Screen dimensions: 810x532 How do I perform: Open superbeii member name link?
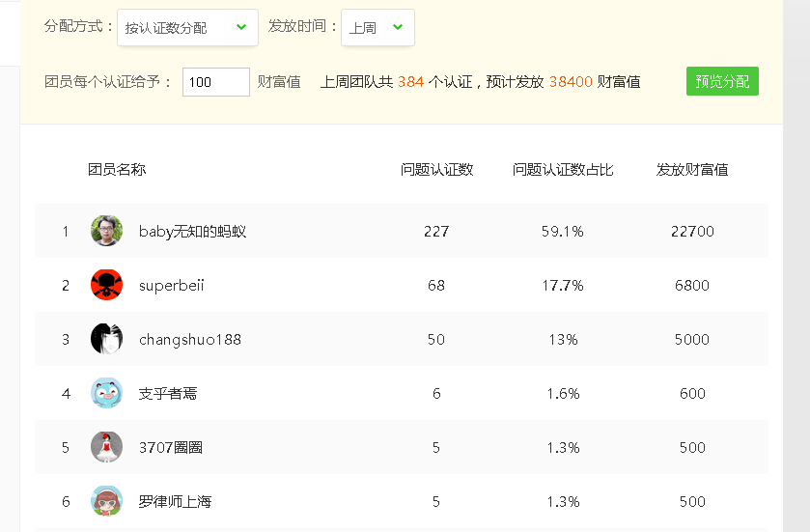tap(172, 285)
